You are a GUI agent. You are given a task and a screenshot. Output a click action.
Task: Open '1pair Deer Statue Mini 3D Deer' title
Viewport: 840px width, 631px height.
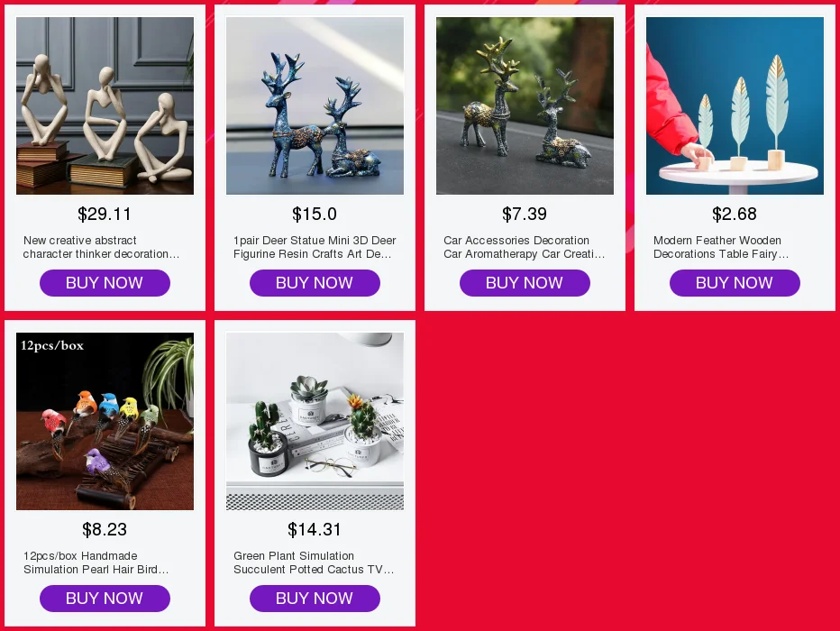point(315,247)
